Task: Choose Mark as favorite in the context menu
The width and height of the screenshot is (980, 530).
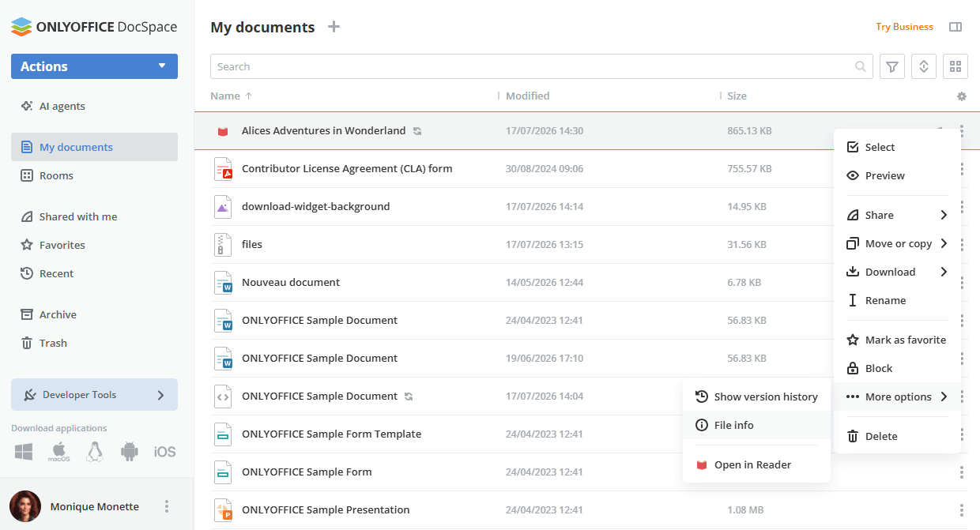Action: pyautogui.click(x=897, y=340)
